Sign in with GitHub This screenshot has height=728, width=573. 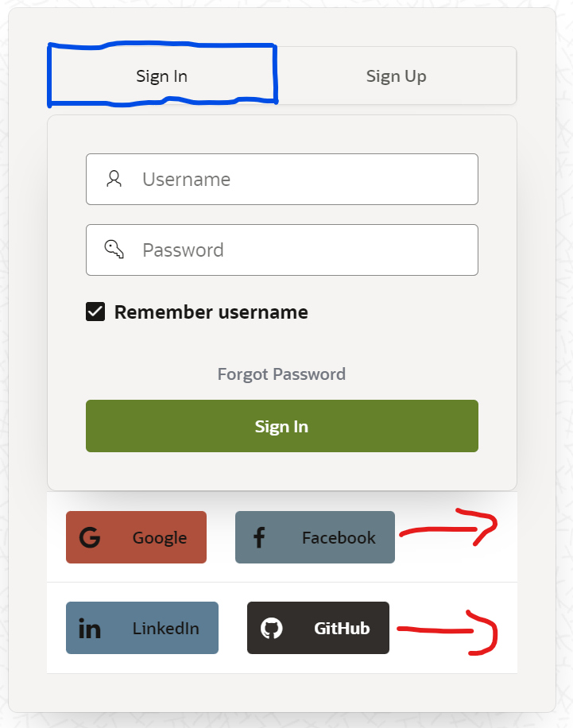318,628
